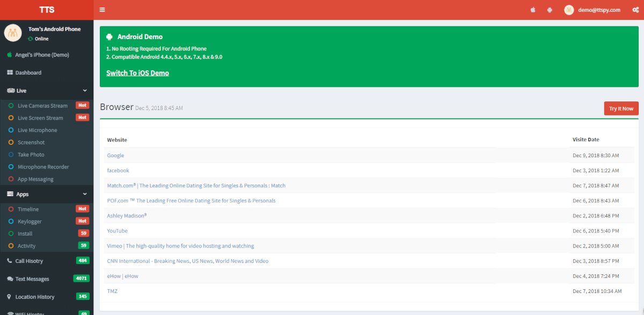Click the 484 Call Hisotry badge
Screen dimensions: 644x315
tap(83, 261)
